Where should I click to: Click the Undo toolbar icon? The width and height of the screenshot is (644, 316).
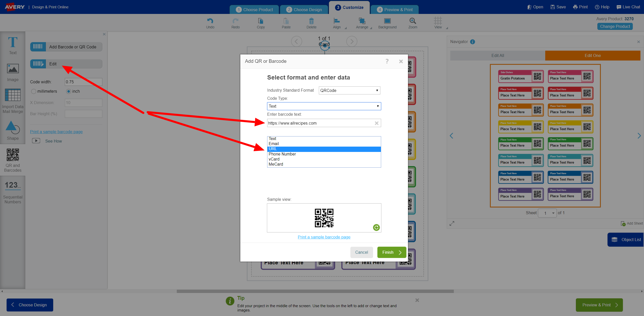point(210,21)
